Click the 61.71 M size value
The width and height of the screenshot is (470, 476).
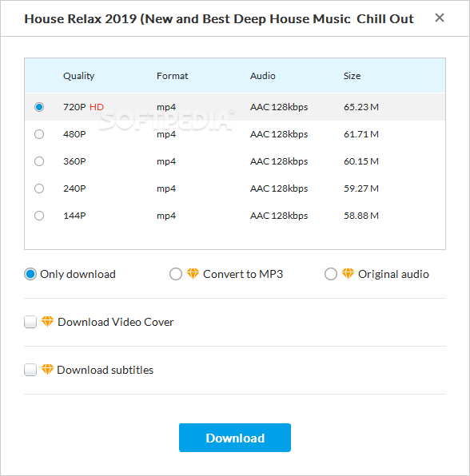pyautogui.click(x=361, y=134)
